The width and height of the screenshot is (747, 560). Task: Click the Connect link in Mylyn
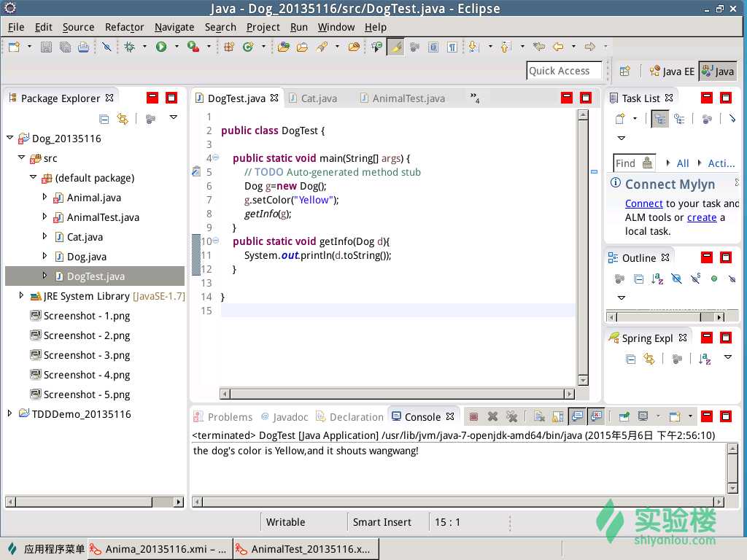643,203
